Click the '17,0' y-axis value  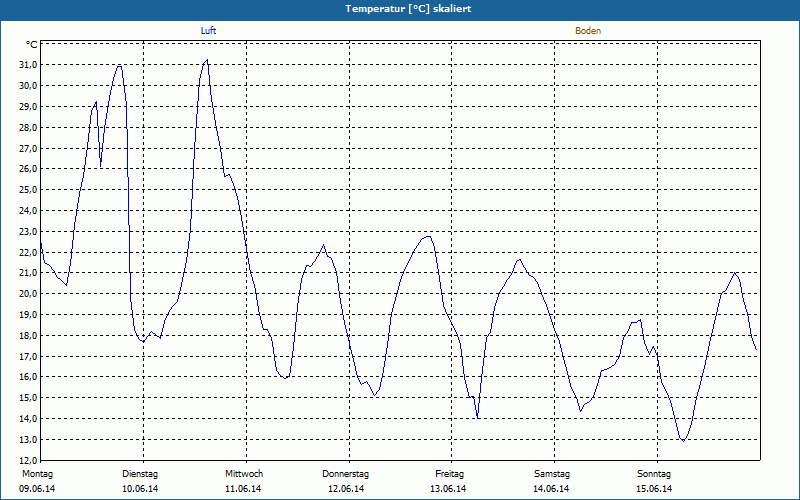(28, 357)
